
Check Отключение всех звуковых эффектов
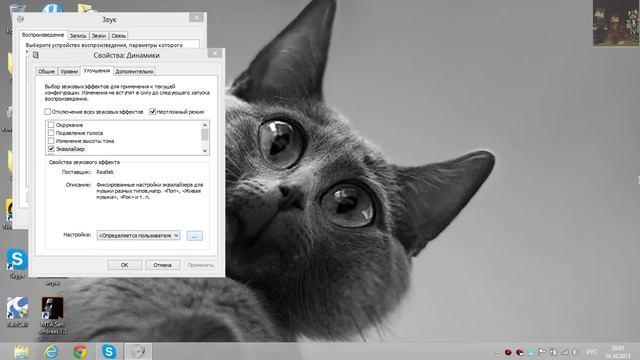click(x=48, y=111)
